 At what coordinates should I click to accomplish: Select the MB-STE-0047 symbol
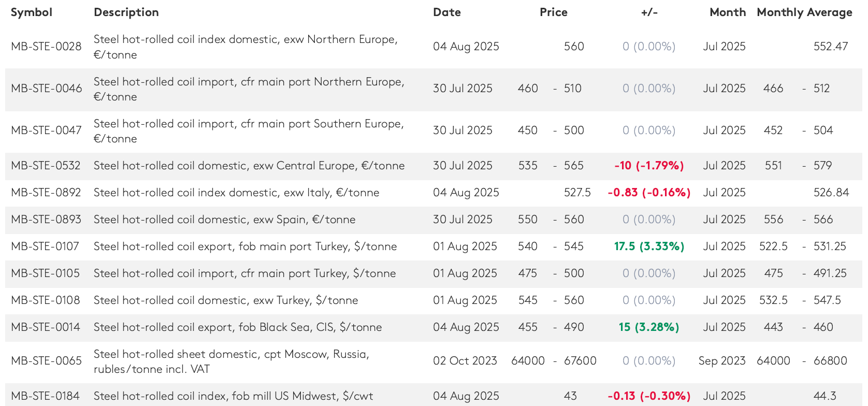pos(46,130)
